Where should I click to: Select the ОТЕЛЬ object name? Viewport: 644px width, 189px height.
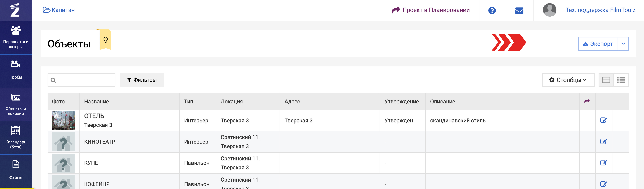coord(94,116)
